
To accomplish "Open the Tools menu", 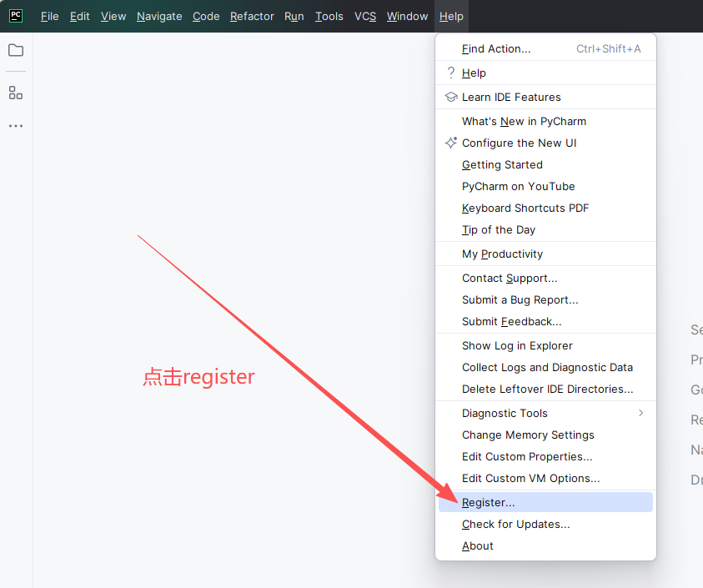I will (329, 17).
